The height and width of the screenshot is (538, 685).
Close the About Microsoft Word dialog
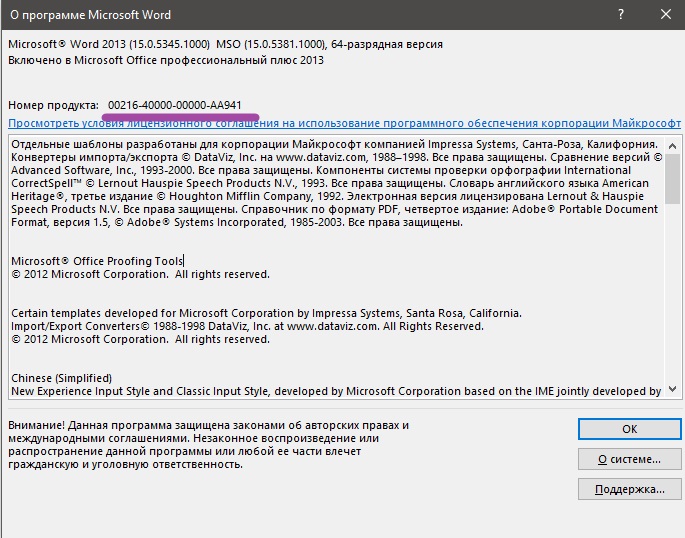point(666,14)
